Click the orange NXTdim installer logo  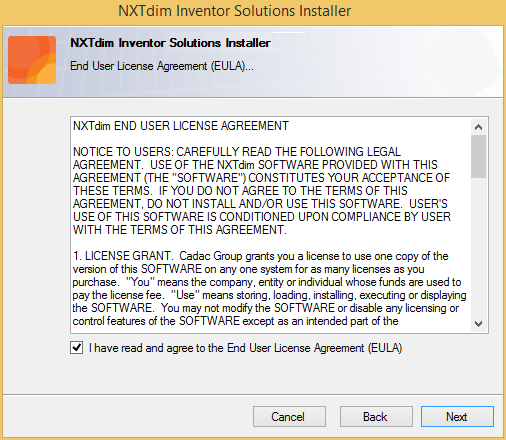[x=32, y=60]
